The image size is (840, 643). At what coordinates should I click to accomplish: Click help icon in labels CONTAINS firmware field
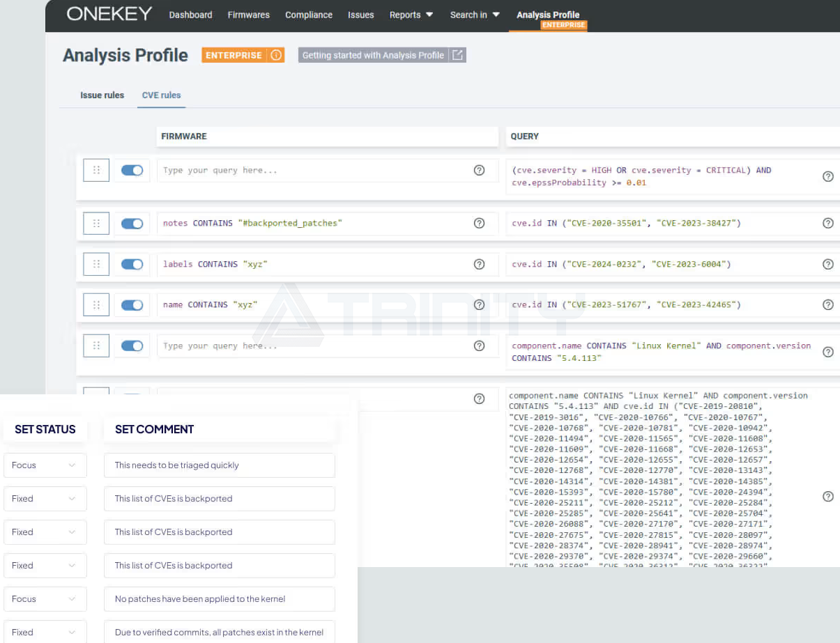479,264
